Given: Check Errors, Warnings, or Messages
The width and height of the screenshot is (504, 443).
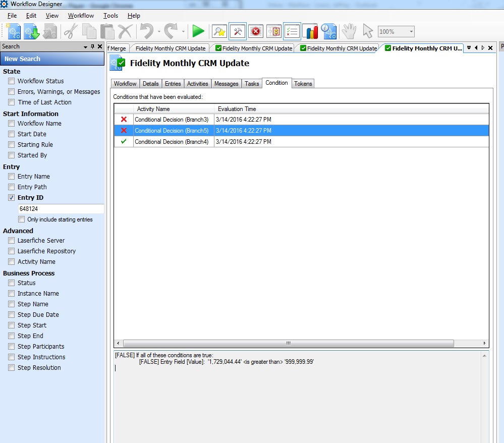Looking at the screenshot, I should tap(12, 92).
